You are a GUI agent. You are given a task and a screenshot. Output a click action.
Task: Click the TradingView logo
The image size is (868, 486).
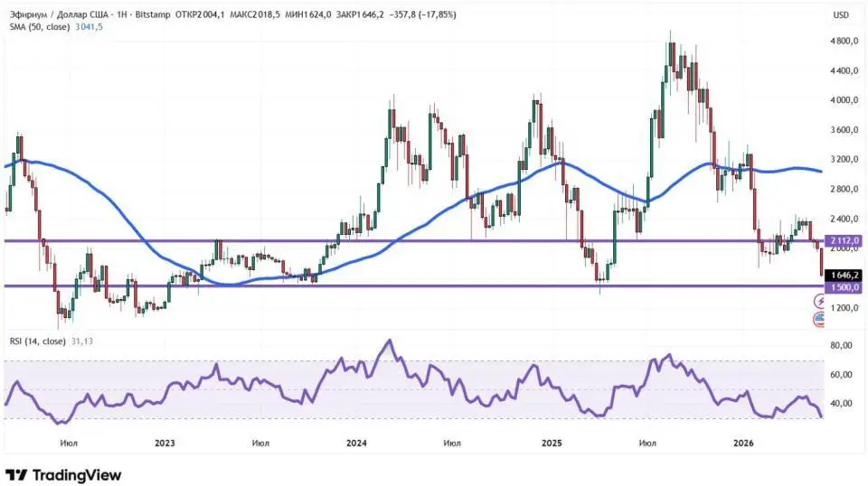coord(63,475)
